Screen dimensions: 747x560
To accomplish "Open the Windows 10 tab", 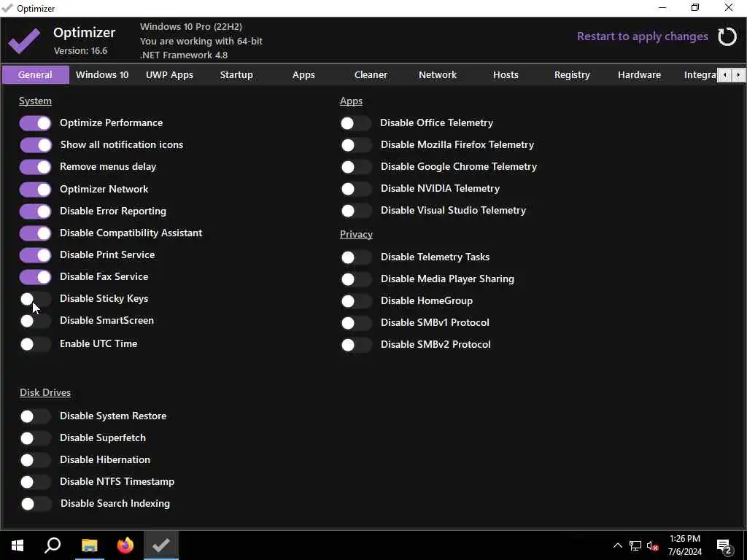I will coord(102,75).
